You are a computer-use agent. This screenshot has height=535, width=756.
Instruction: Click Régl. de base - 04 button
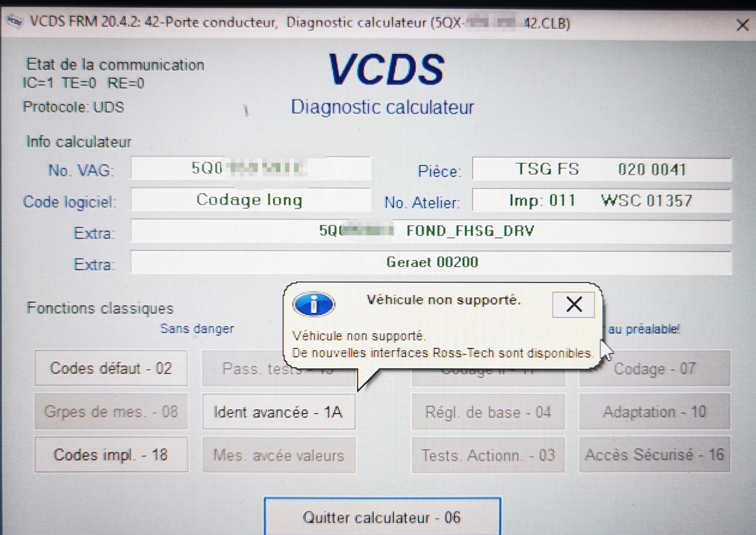coord(488,412)
